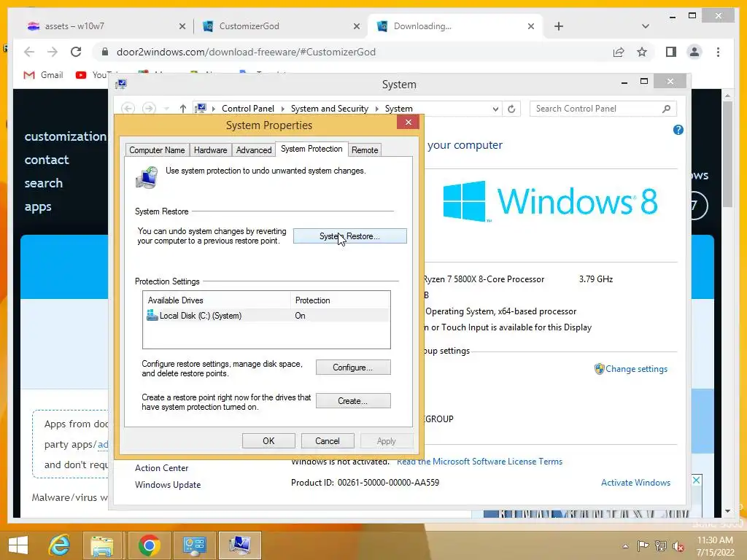
Task: Select Local Disk (C:) (System) drive row
Action: (x=266, y=316)
